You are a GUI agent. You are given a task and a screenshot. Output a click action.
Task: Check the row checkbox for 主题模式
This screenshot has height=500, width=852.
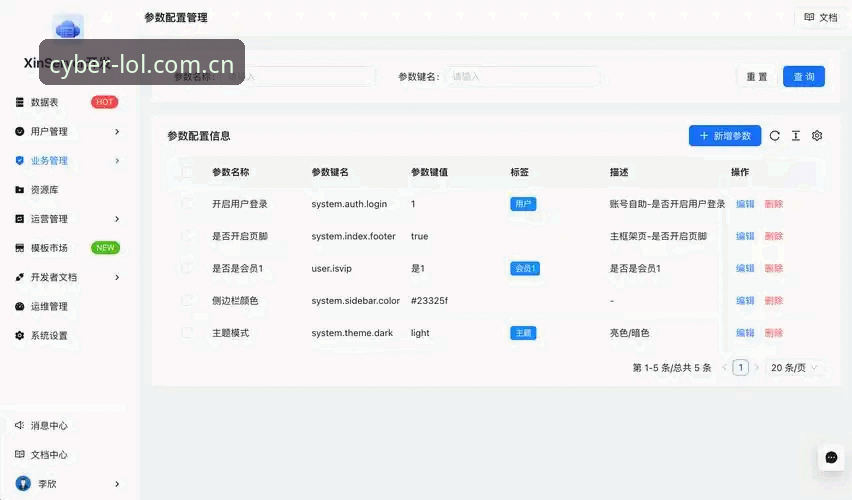(x=187, y=333)
